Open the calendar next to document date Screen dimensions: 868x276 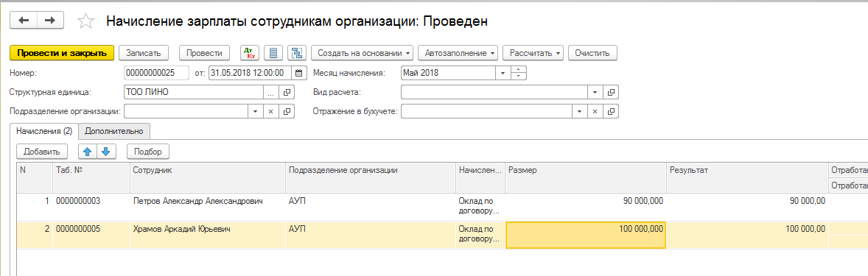click(x=298, y=72)
